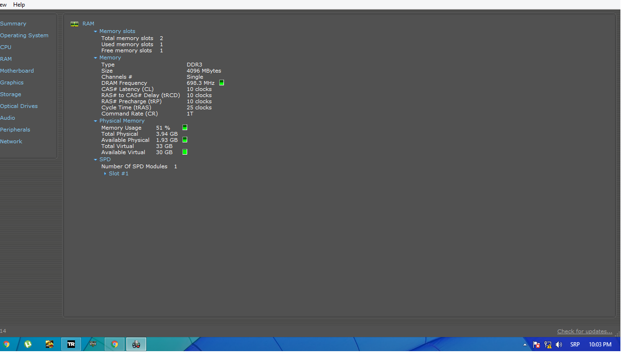This screenshot has height=362, width=644.
Task: Toggle the Memory Usage graph indicator
Action: [185, 127]
